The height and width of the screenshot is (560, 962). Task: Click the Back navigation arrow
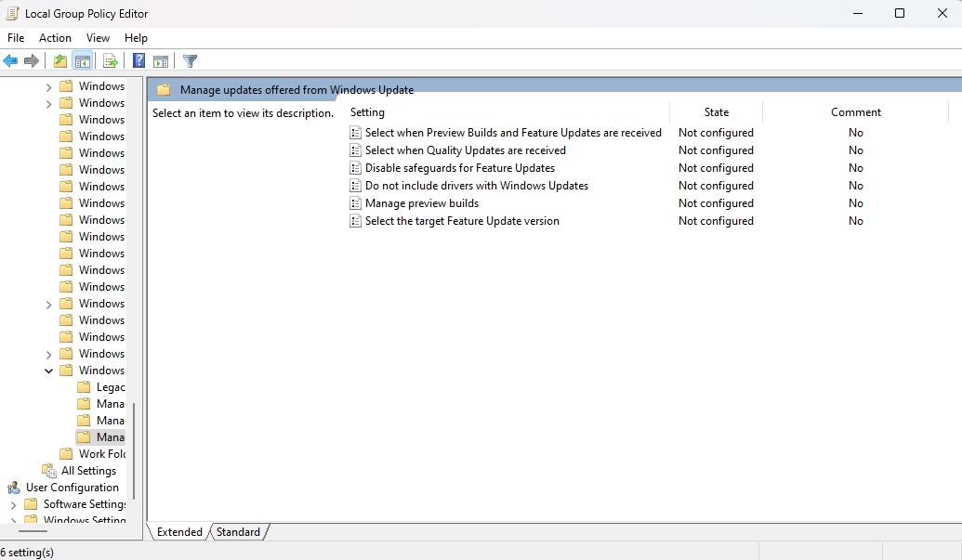coord(10,60)
